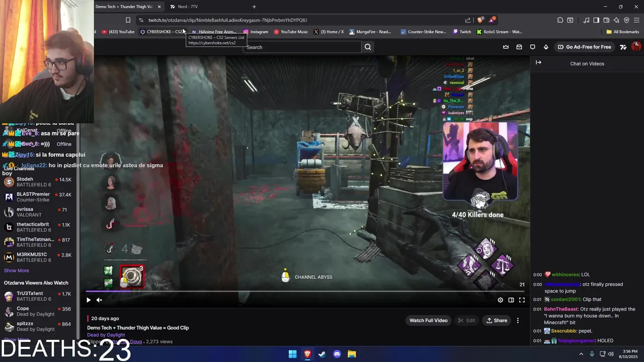Unmute the clip's volume icon
Image resolution: width=644 pixels, height=362 pixels.
[x=99, y=300]
